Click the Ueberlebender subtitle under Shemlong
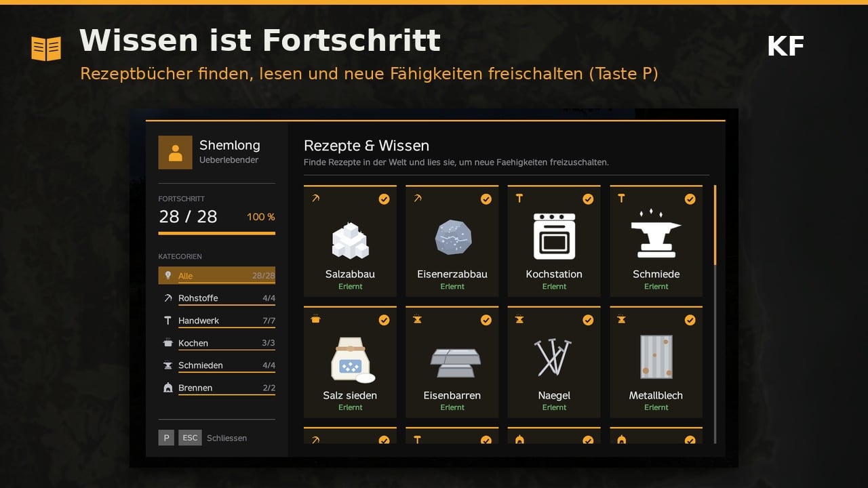The height and width of the screenshot is (488, 868). pos(229,160)
